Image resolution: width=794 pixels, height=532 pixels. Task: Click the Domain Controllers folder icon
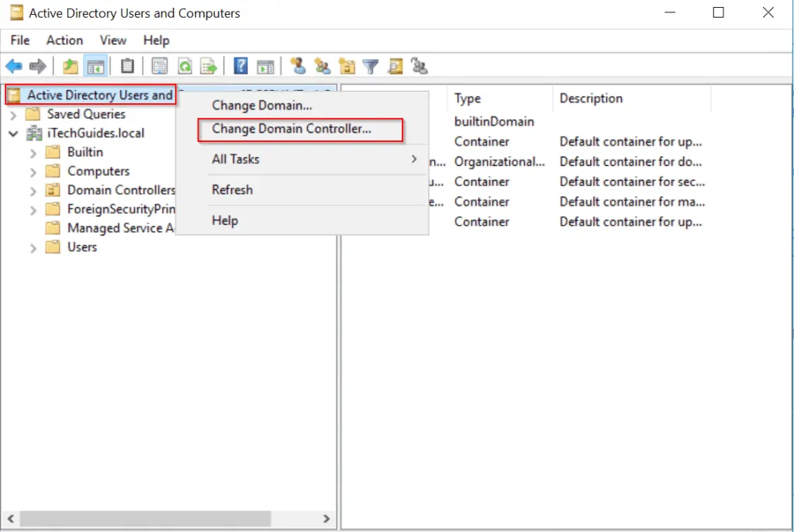coord(53,191)
